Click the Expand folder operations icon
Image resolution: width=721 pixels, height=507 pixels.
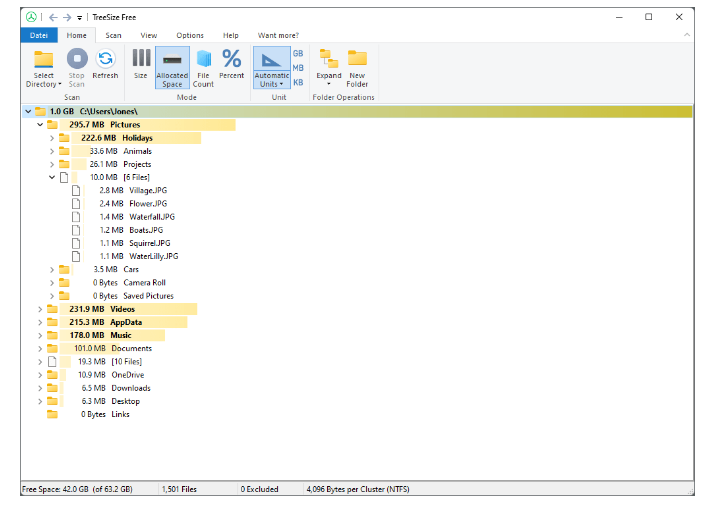coord(328,59)
